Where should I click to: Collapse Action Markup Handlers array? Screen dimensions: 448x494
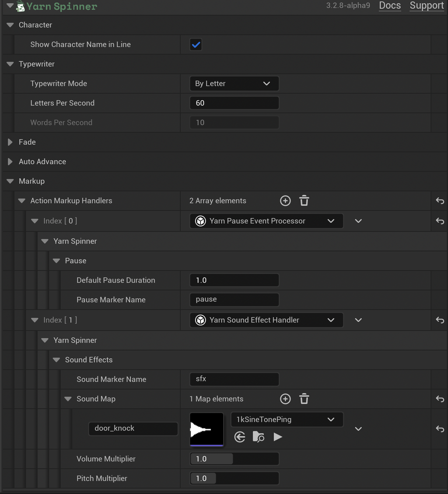(22, 201)
